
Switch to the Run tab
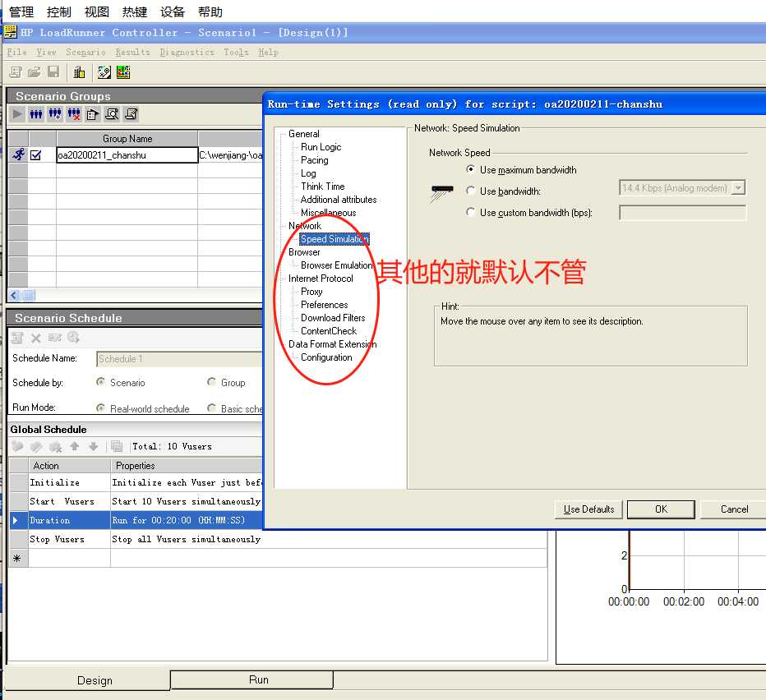[251, 680]
